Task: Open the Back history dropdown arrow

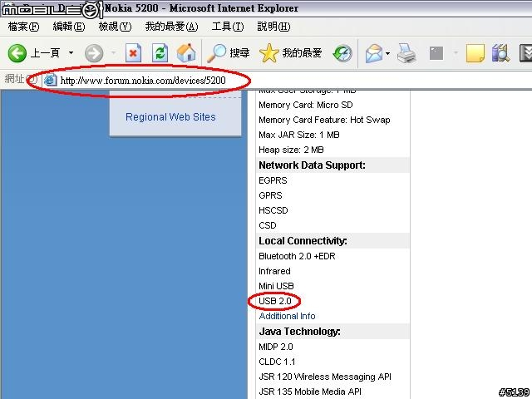Action: pyautogui.click(x=71, y=53)
